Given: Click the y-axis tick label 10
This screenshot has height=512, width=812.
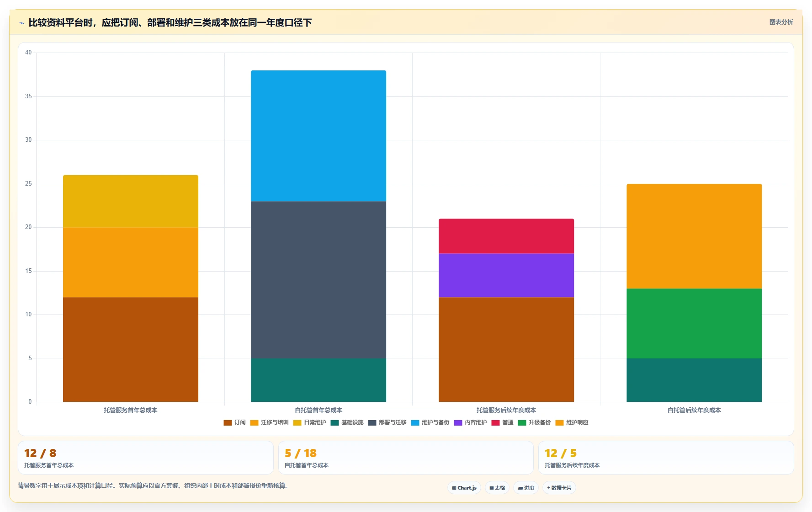Looking at the screenshot, I should [28, 315].
